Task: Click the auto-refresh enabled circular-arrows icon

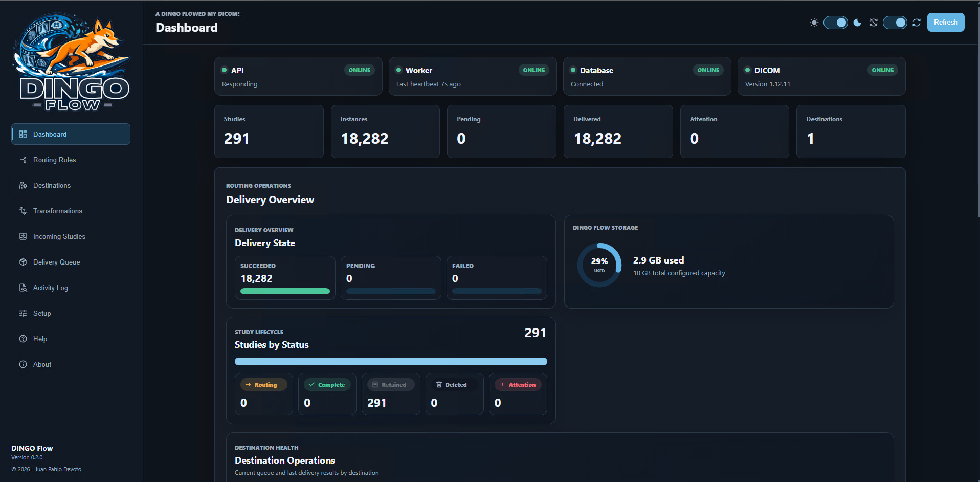Action: coord(917,23)
